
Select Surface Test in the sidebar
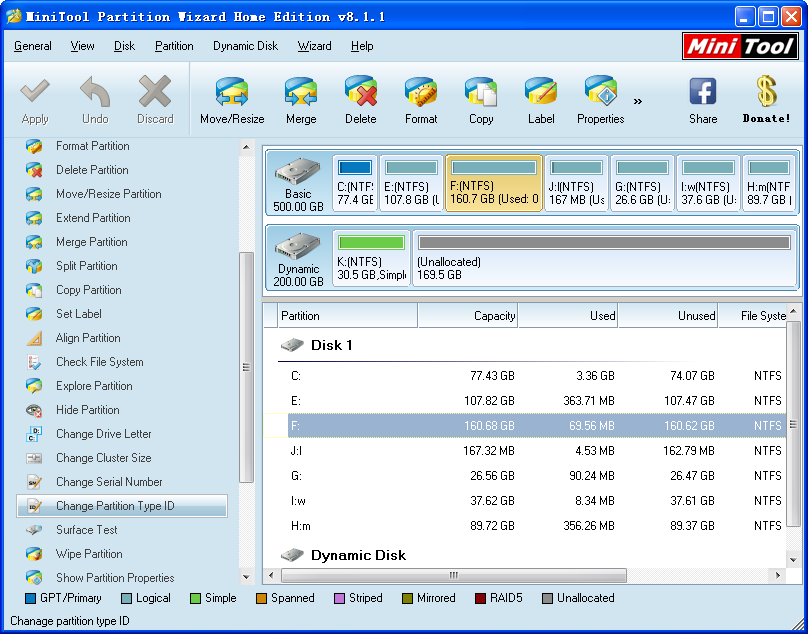coord(86,530)
